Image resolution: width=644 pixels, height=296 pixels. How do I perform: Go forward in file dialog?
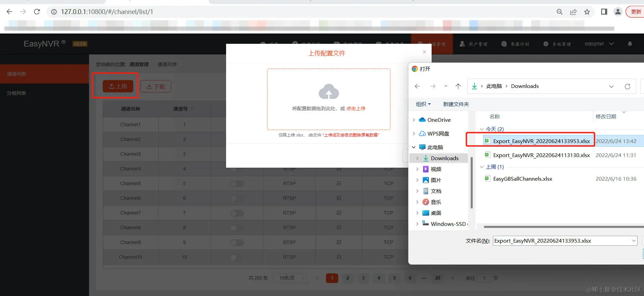(433, 86)
